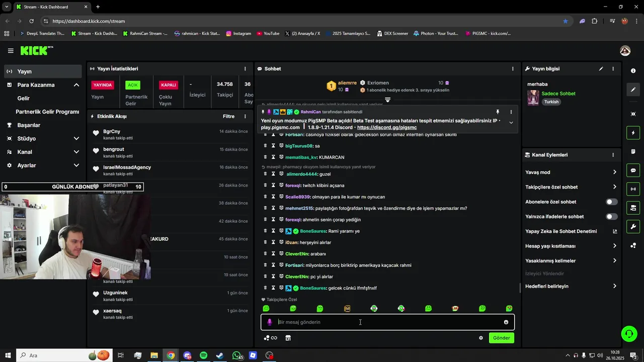Open the profile avatar in top-right corner

click(x=625, y=51)
